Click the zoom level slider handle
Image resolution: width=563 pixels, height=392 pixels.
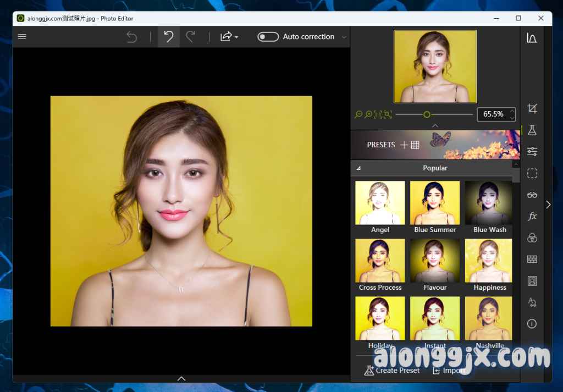point(427,114)
